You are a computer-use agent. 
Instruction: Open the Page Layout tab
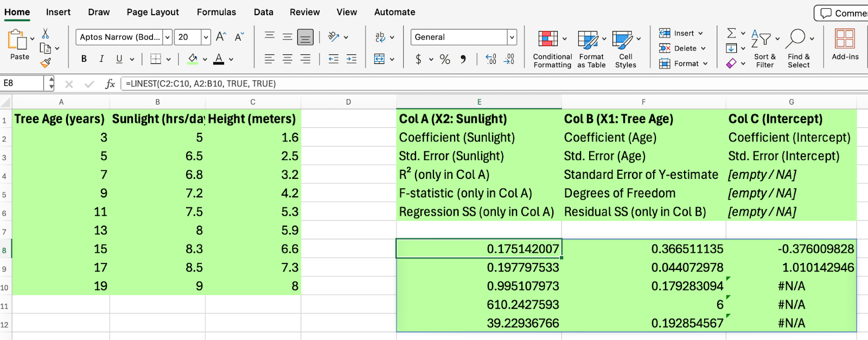pos(152,12)
